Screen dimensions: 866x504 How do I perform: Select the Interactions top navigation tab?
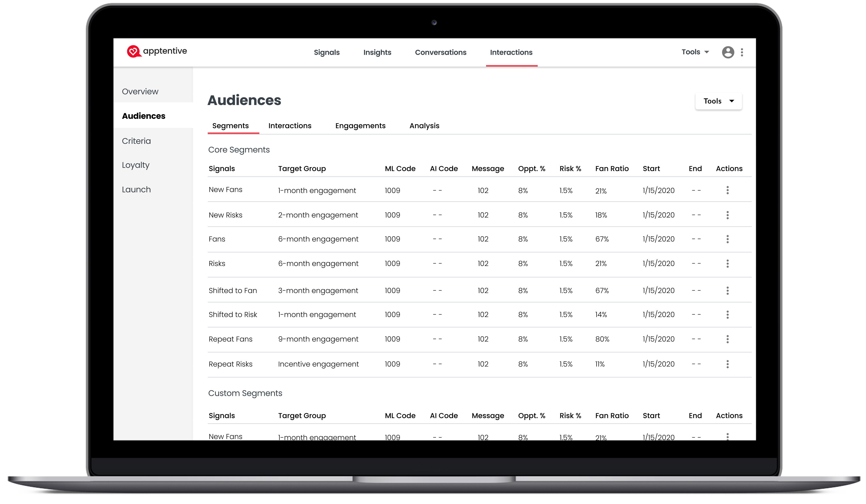[x=511, y=52]
